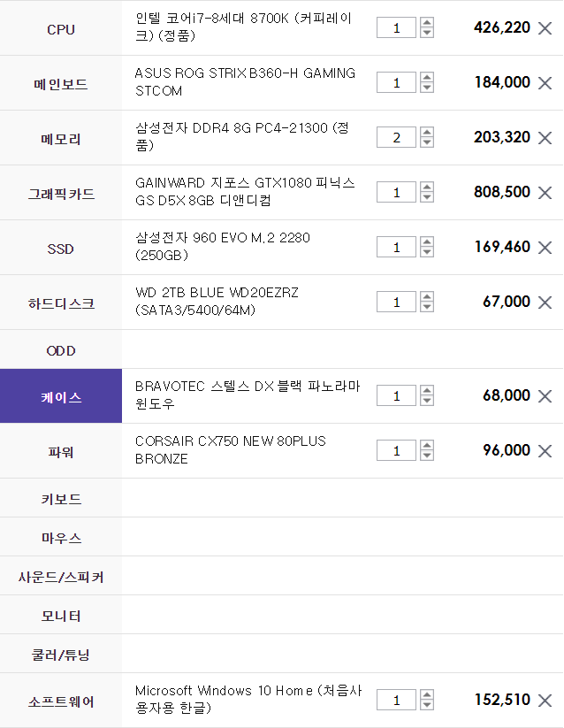This screenshot has width=564, height=728.
Task: Decrease graphics card quantity with the down arrow
Action: [x=427, y=197]
